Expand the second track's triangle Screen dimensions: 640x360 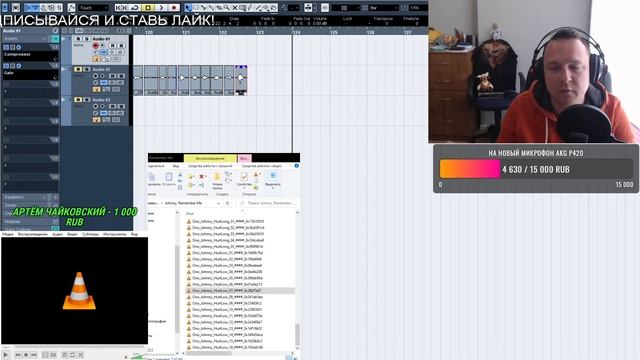[x=64, y=69]
